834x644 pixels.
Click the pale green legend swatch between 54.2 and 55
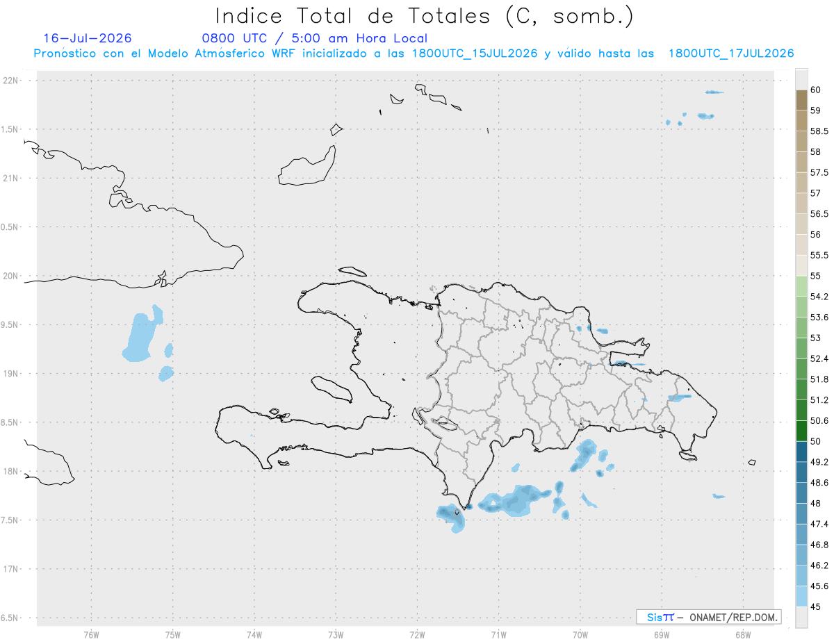click(801, 286)
